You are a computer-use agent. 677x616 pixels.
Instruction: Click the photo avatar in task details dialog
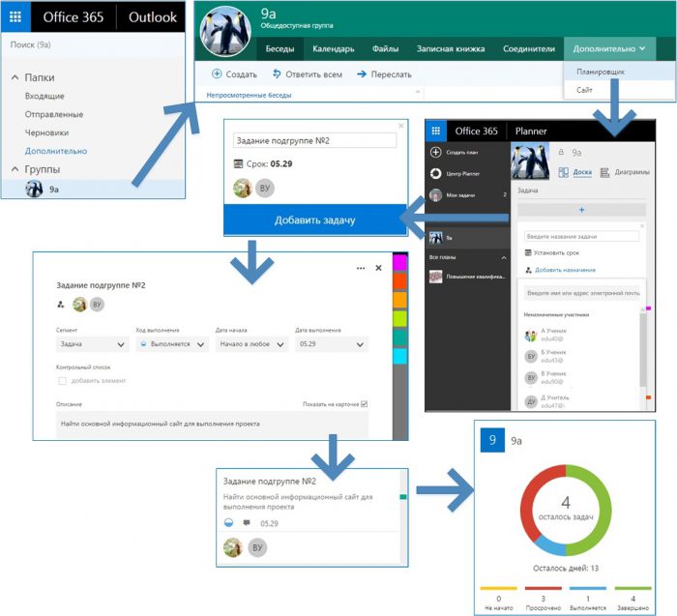click(x=79, y=305)
